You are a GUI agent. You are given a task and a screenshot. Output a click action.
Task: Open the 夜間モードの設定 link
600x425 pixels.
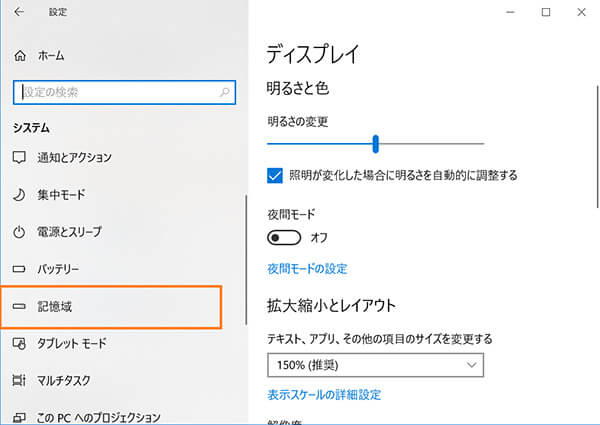point(307,269)
